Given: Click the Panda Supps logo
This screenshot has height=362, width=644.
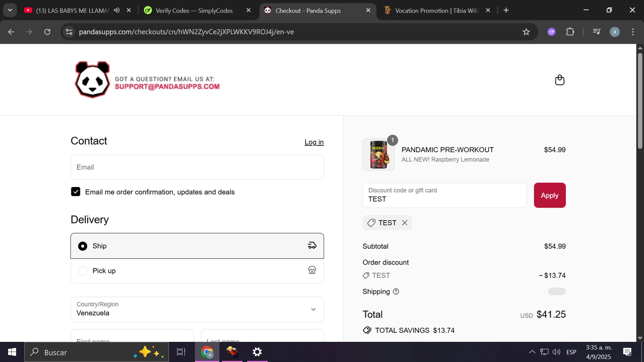Looking at the screenshot, I should pyautogui.click(x=92, y=80).
